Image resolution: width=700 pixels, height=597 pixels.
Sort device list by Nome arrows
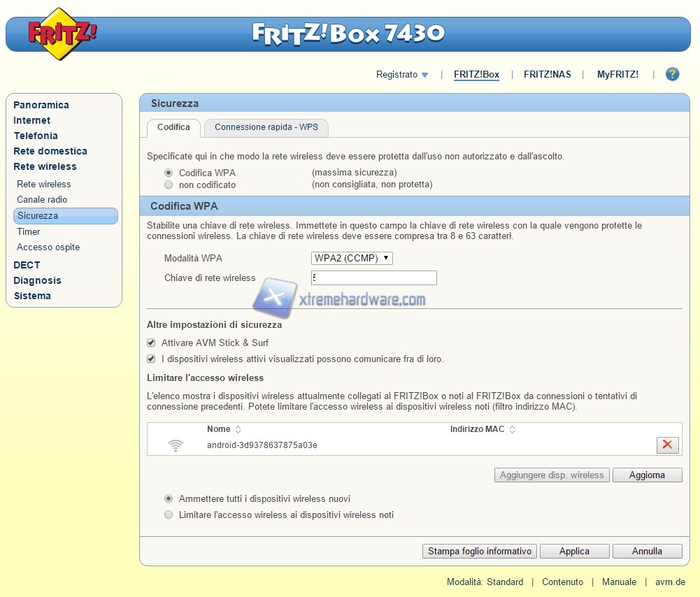(x=238, y=429)
